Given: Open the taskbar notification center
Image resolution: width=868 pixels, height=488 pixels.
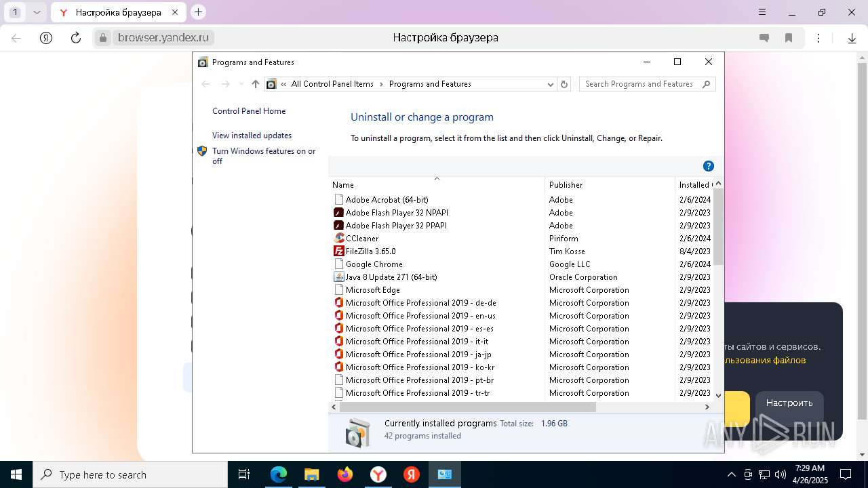Looking at the screenshot, I should [x=846, y=474].
